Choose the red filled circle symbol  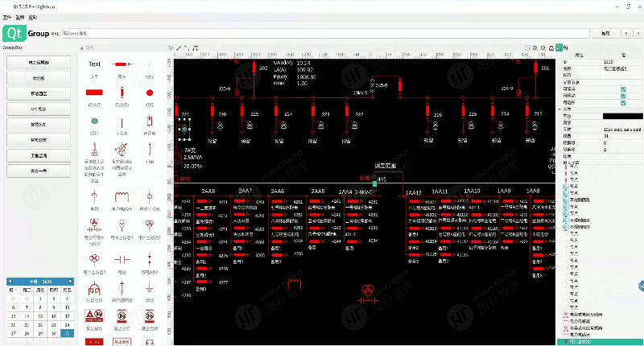(x=149, y=93)
